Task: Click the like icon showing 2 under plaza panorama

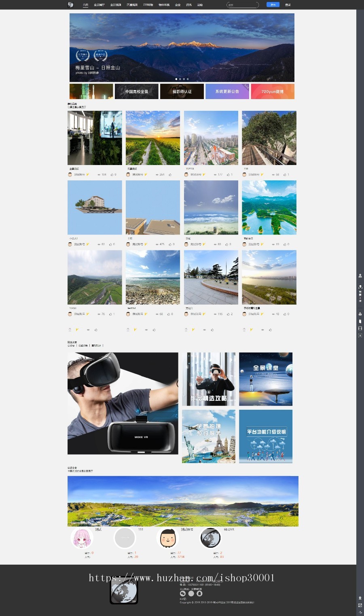Action: (228, 314)
